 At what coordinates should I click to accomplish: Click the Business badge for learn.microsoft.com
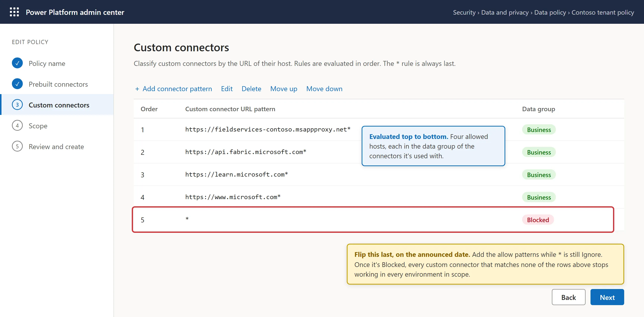click(x=539, y=175)
